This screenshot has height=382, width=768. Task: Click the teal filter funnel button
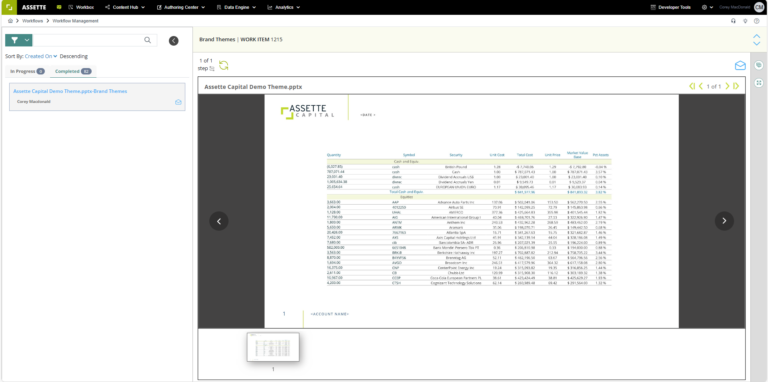pos(15,40)
